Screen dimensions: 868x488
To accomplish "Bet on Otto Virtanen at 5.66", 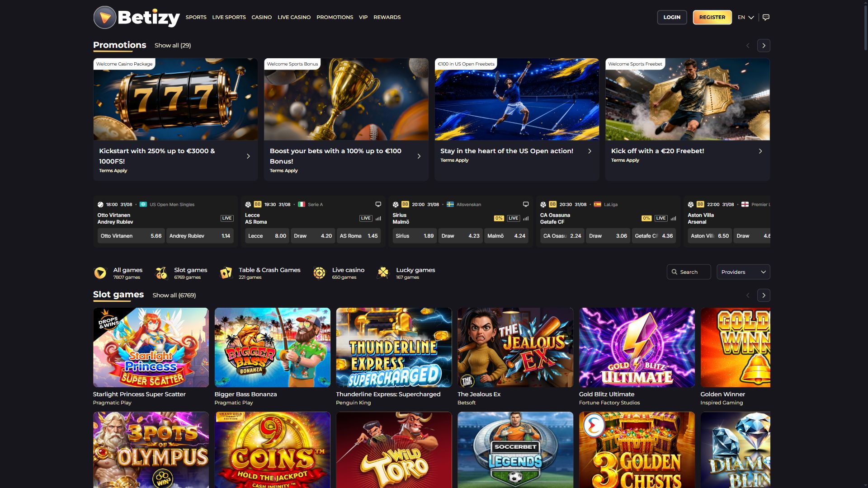I will click(131, 236).
